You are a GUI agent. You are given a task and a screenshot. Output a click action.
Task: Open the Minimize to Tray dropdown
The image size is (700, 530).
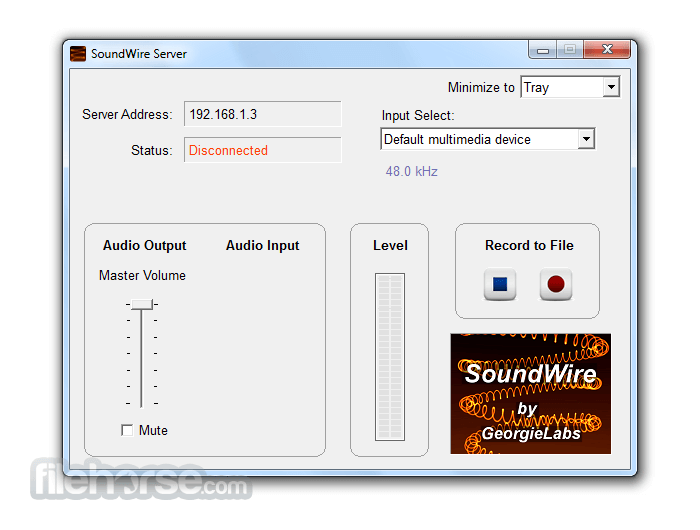tap(570, 87)
